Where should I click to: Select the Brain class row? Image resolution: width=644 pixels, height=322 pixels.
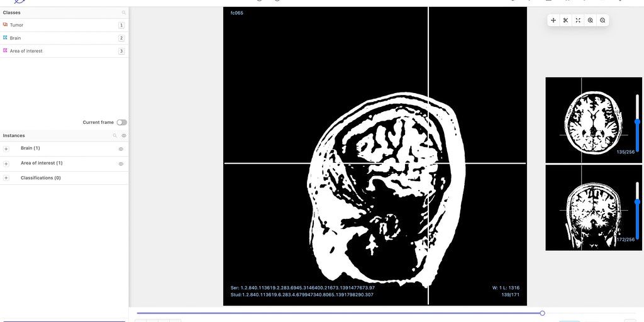[64, 38]
